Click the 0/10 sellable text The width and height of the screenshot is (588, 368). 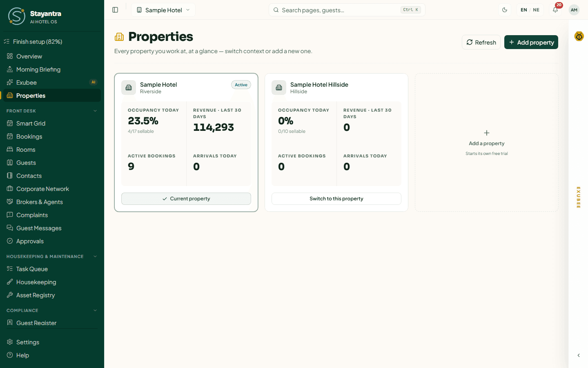tap(292, 131)
